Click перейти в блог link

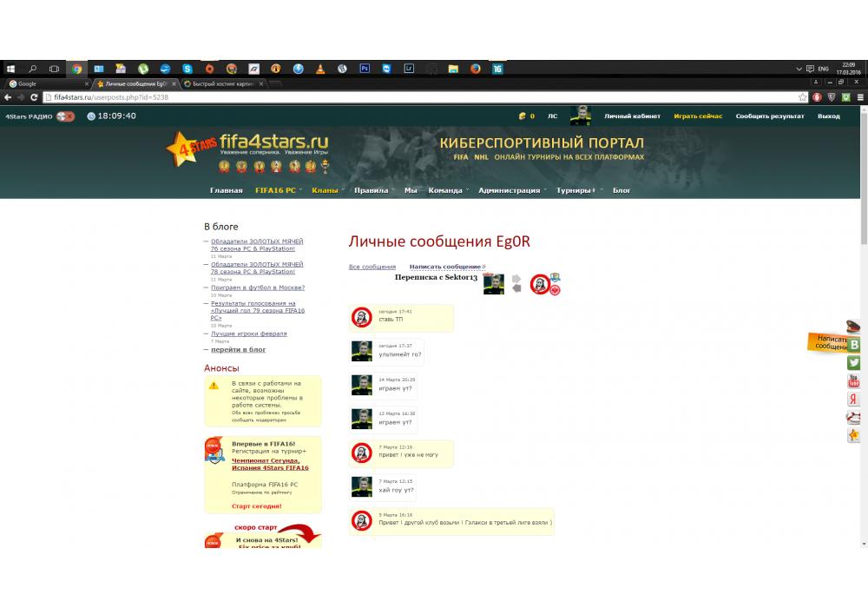coord(238,350)
